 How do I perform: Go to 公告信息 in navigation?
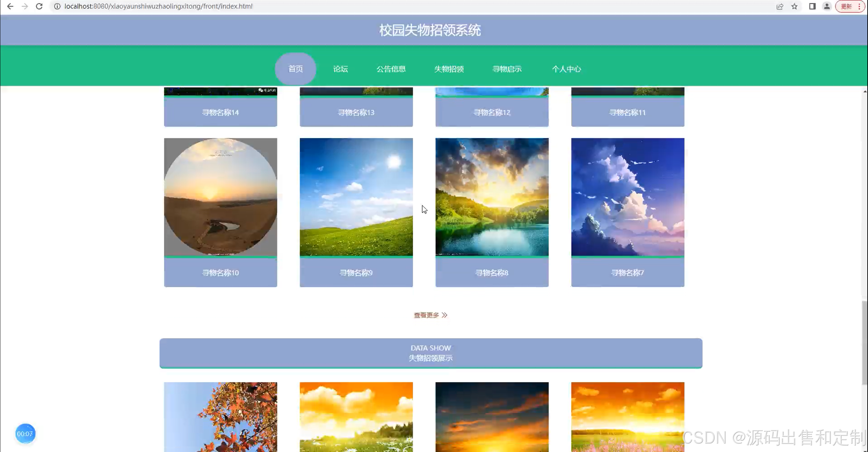click(x=391, y=69)
